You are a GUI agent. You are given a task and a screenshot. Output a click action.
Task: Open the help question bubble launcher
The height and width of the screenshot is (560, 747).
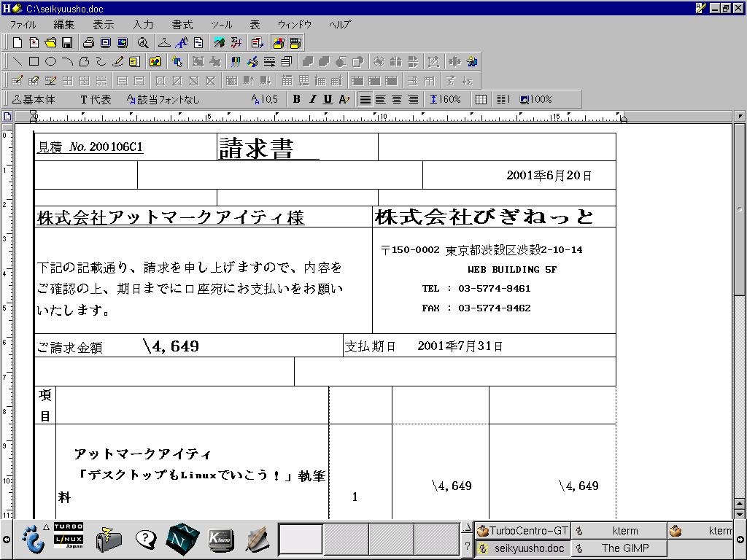tap(145, 540)
